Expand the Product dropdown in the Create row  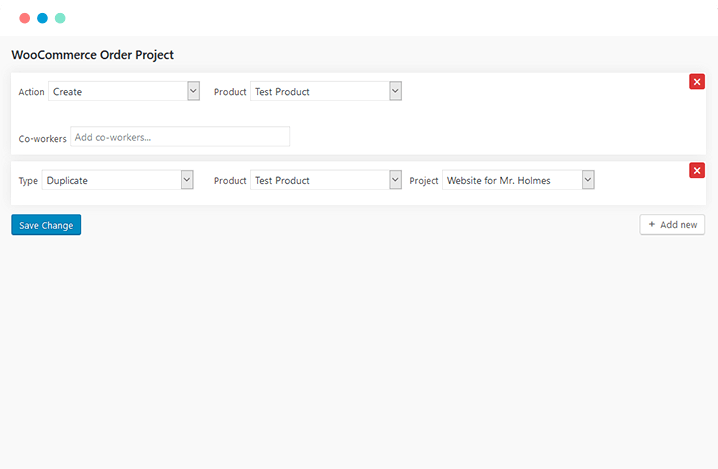pyautogui.click(x=326, y=91)
